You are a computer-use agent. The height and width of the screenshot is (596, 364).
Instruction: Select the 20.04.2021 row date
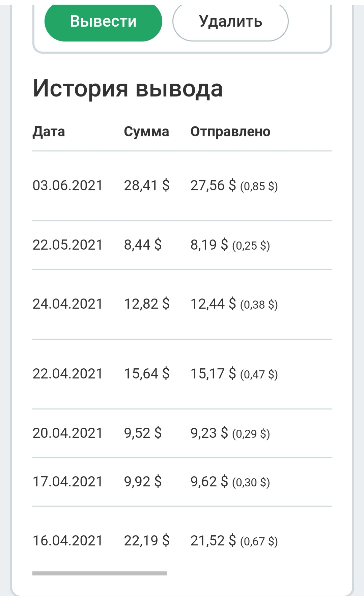[67, 433]
